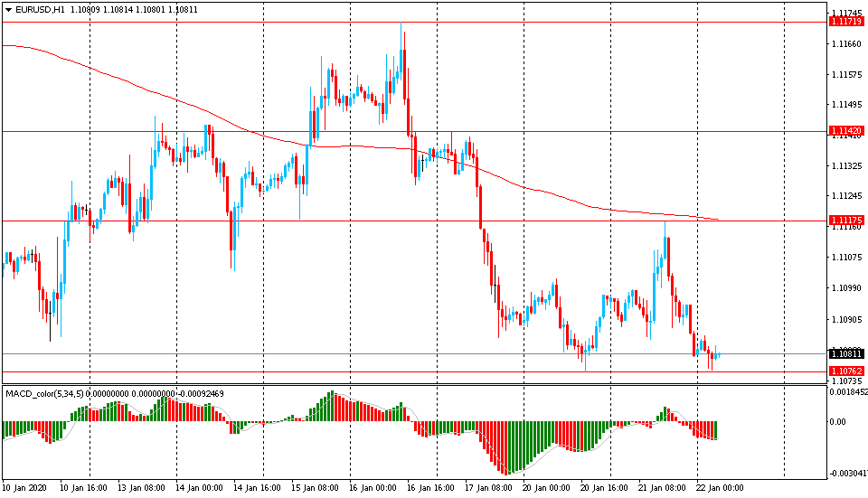Click the 1.11175 red price label
868x498 pixels.
pos(846,221)
